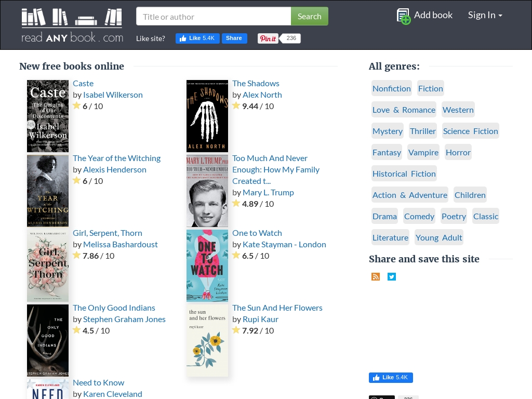532x399 pixels.
Task: Open the One to Watch cover
Action: coord(207,265)
